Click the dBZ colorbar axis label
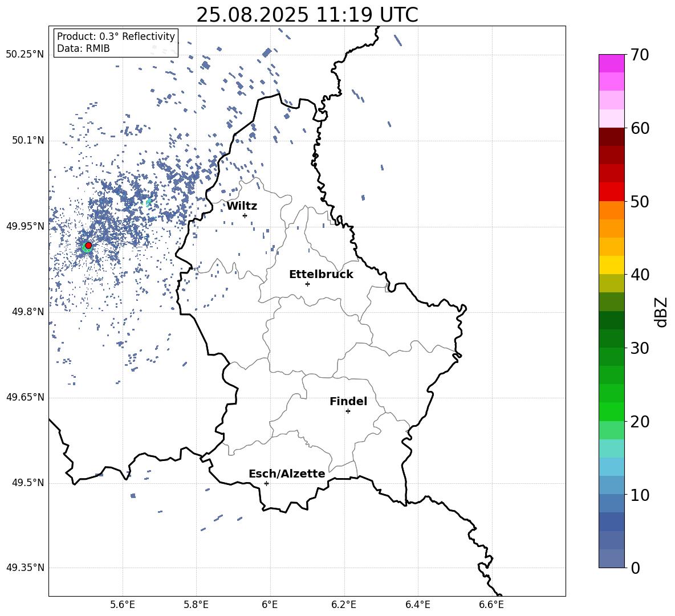Viewport: 675px width, 616px height. (661, 312)
